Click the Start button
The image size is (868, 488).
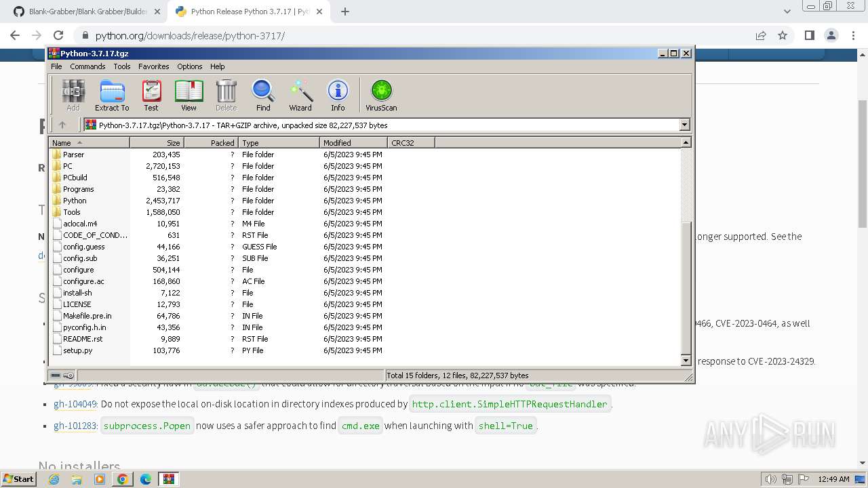[x=19, y=479]
